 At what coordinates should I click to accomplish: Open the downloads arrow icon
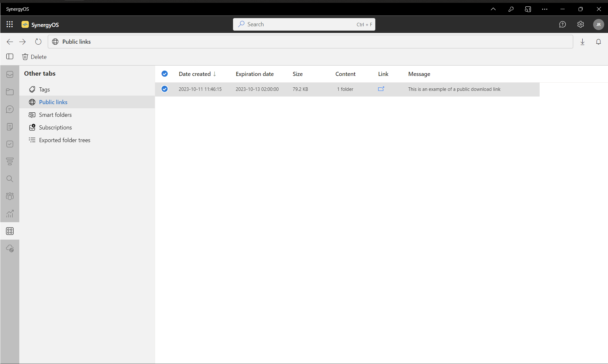click(582, 42)
